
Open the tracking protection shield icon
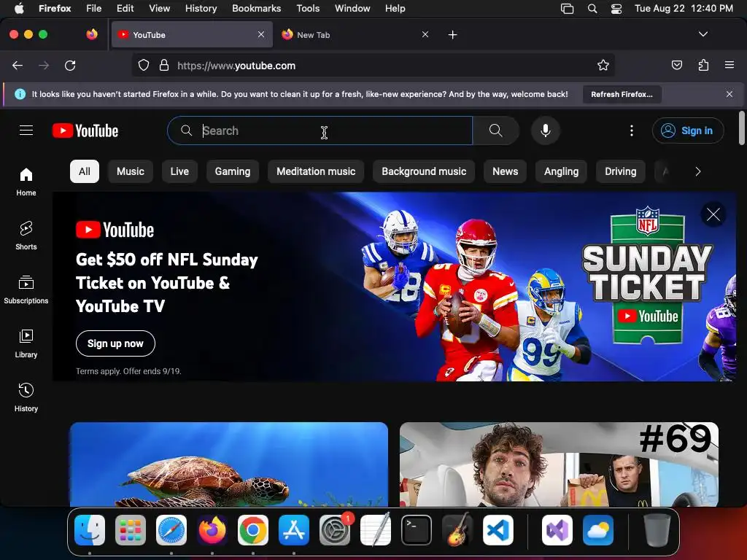(144, 65)
